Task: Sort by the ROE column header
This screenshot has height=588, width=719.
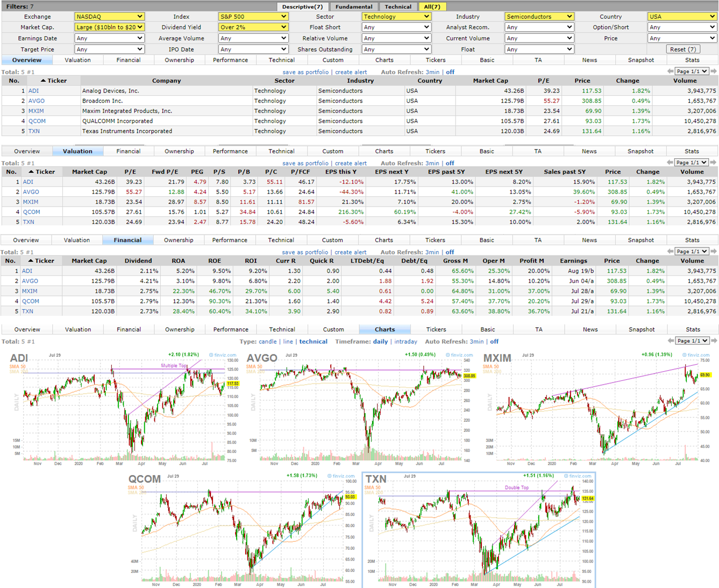Action: 215,261
